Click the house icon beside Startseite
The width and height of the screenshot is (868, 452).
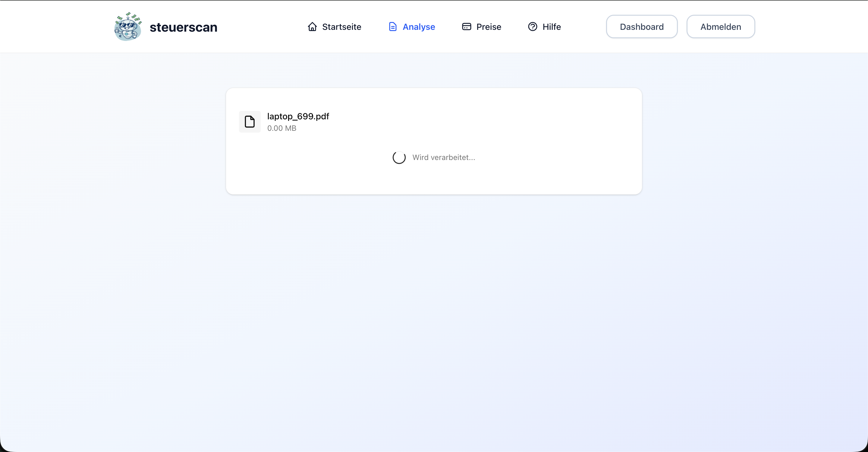click(x=312, y=27)
